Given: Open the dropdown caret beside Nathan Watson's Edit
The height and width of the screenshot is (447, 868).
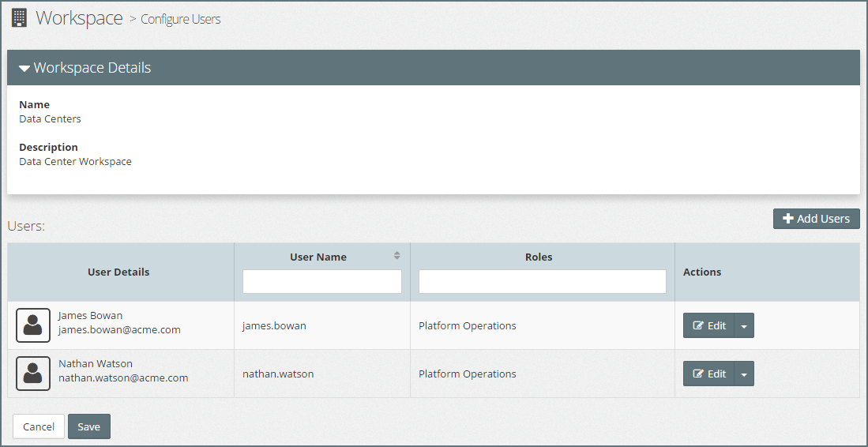Looking at the screenshot, I should (744, 374).
